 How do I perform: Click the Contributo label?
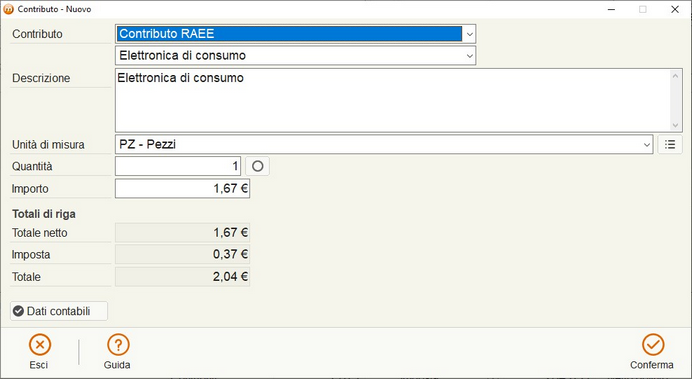pos(37,34)
